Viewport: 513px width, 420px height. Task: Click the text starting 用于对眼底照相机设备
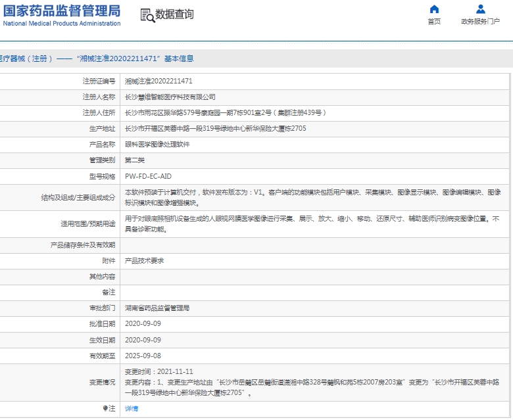click(x=312, y=224)
